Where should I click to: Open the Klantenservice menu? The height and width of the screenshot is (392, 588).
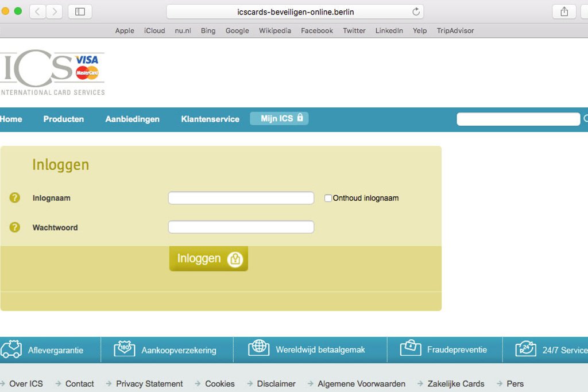pyautogui.click(x=210, y=119)
